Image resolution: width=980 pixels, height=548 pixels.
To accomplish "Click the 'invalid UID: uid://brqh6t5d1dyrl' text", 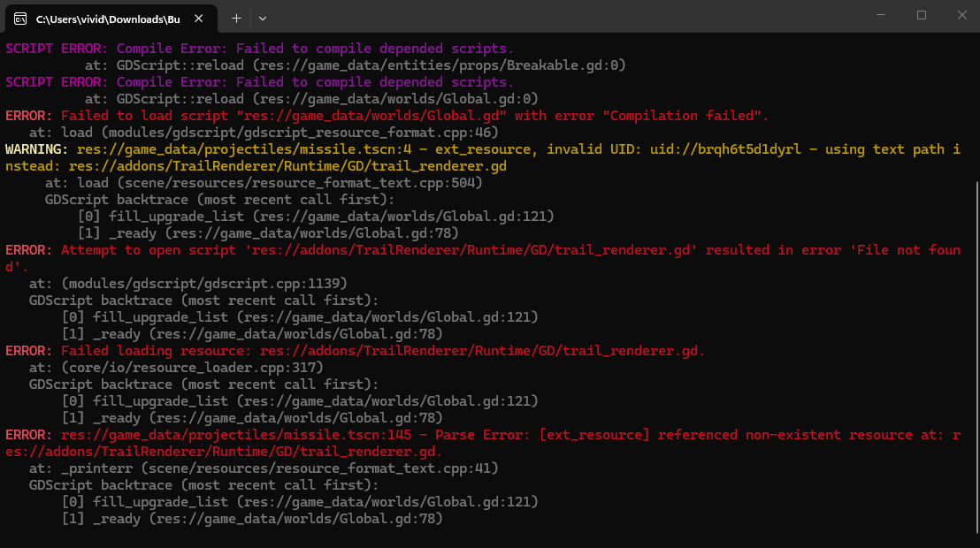I will coord(674,149).
